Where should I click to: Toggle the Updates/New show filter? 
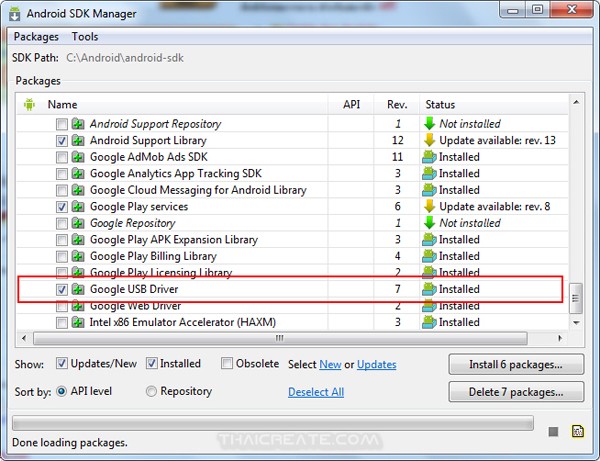pyautogui.click(x=62, y=363)
